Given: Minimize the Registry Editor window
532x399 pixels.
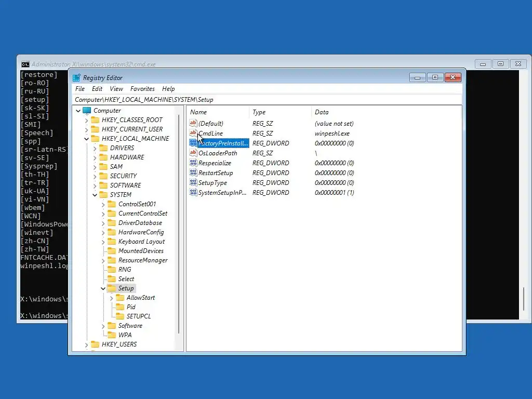Looking at the screenshot, I should click(418, 78).
